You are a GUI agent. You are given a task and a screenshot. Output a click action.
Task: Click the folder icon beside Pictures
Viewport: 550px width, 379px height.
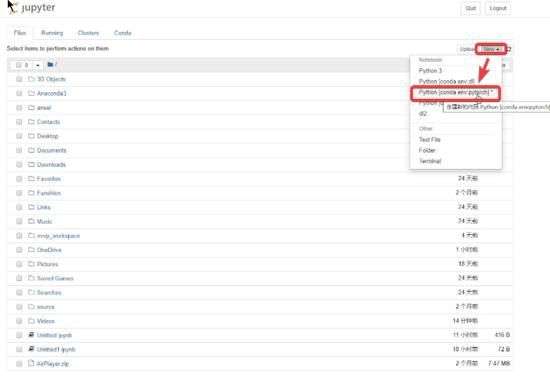[x=31, y=264]
